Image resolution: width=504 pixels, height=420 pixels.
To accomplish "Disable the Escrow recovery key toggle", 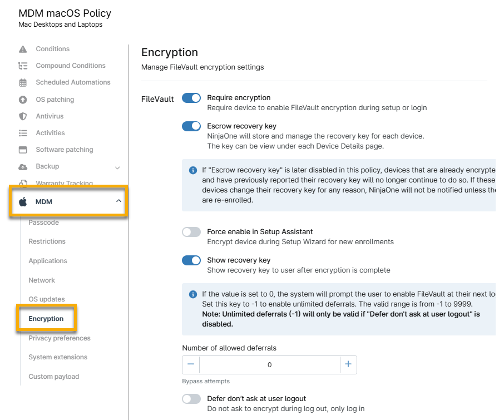I will (191, 126).
